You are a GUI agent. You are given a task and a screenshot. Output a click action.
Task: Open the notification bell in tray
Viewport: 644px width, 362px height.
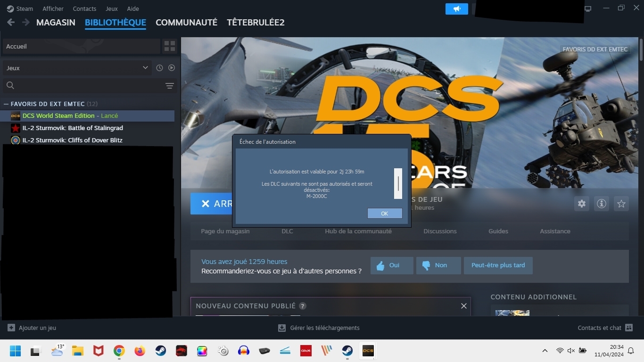point(631,351)
